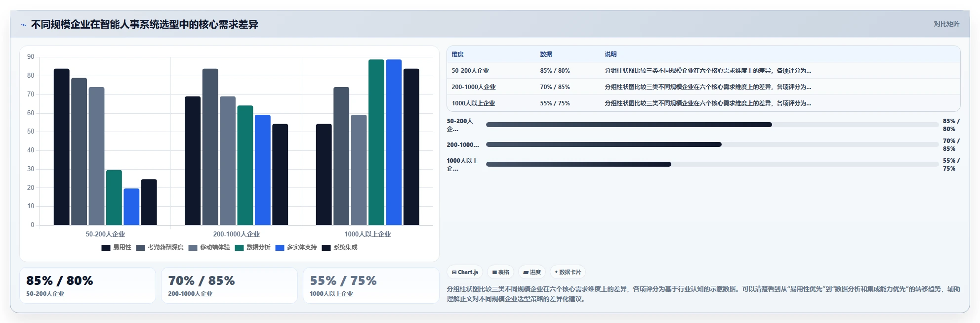This screenshot has height=323, width=980.
Task: Toggle the 数据分析 legend entry
Action: [252, 248]
